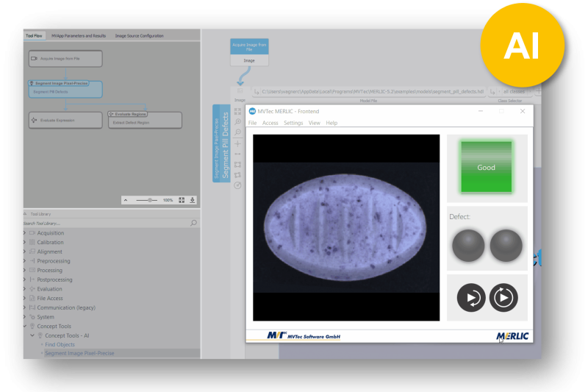
Task: Select the Find Objects tool
Action: (60, 344)
